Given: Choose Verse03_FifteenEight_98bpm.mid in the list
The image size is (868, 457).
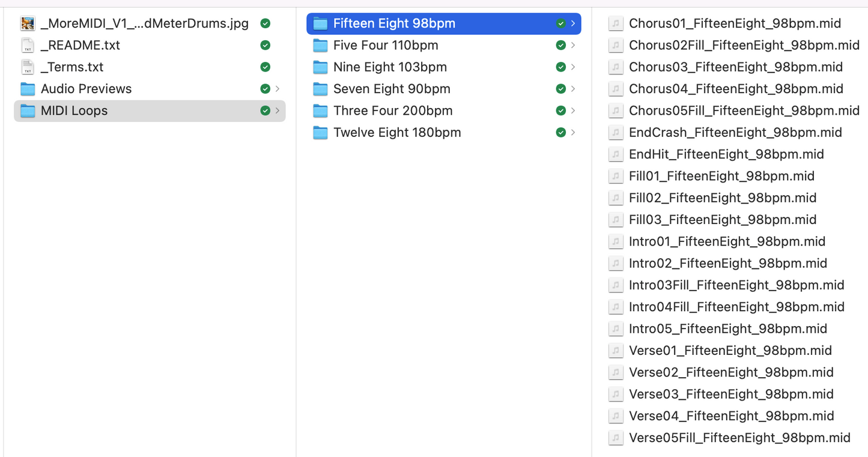Looking at the screenshot, I should pos(731,395).
